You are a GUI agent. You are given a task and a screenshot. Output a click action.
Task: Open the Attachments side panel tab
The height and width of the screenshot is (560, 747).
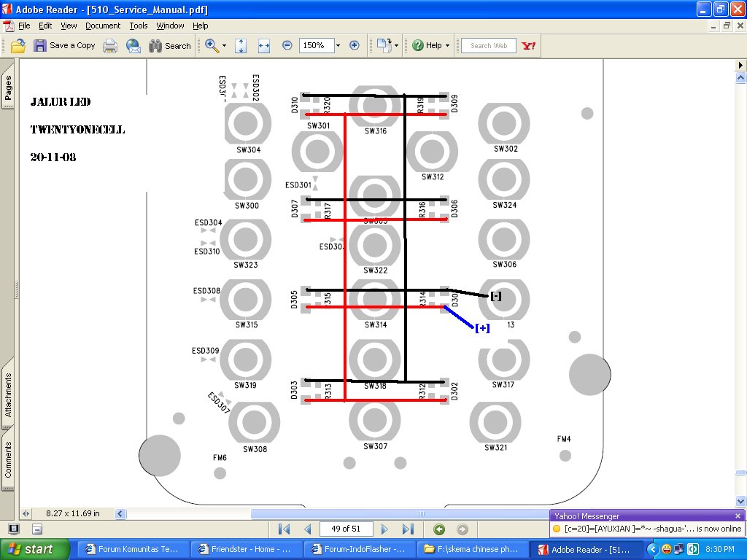click(8, 394)
